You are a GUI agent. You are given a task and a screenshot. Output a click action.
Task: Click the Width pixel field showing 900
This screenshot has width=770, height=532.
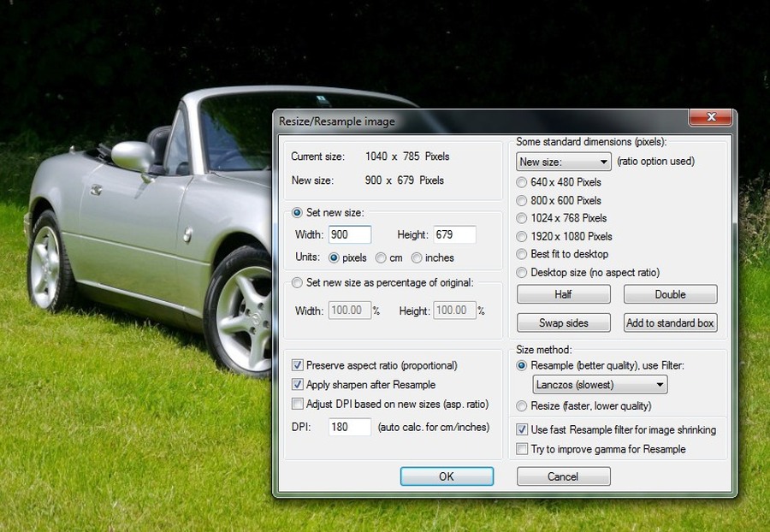350,234
